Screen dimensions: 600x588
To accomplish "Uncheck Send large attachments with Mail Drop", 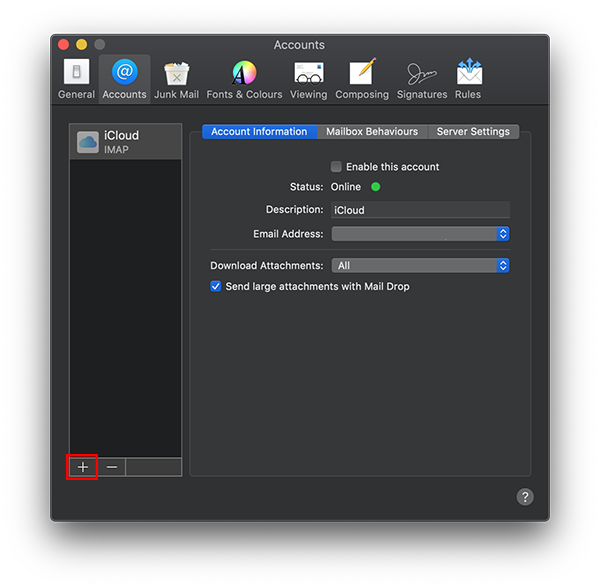I will pyautogui.click(x=215, y=286).
